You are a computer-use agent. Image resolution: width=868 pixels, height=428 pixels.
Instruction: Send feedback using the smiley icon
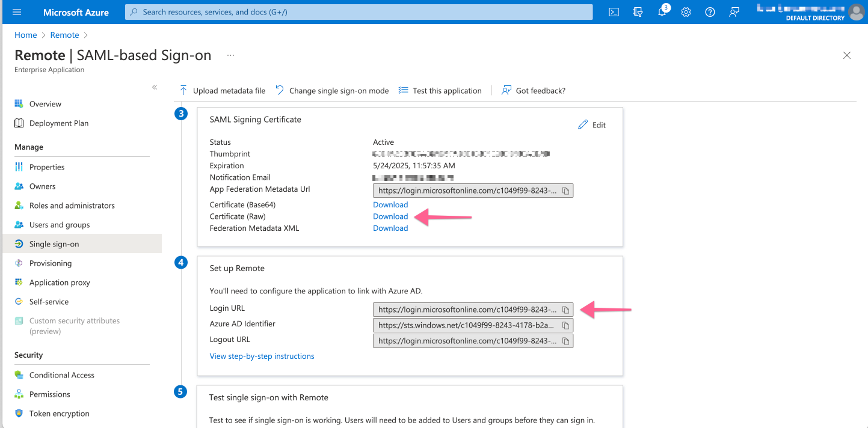point(734,12)
